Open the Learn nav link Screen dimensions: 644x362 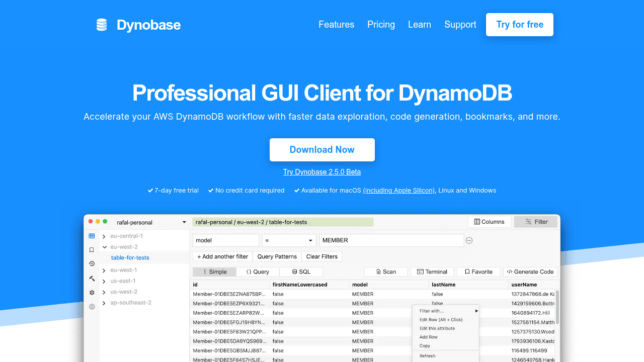[x=420, y=25]
